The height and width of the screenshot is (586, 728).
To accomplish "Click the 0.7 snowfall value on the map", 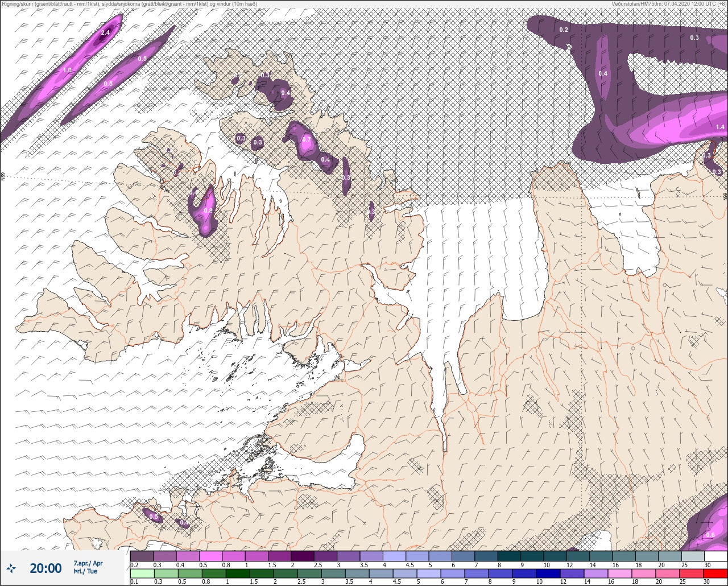I will point(307,139).
